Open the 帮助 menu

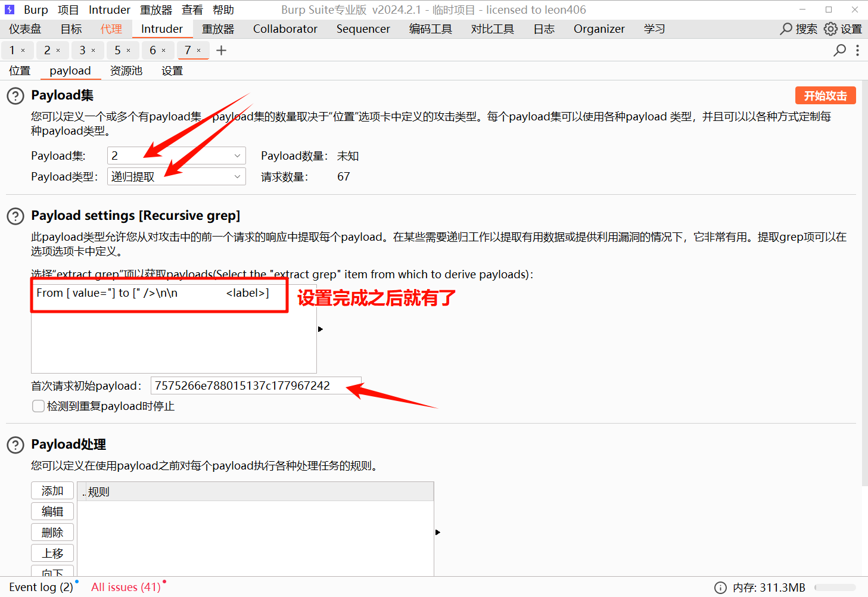pyautogui.click(x=223, y=10)
